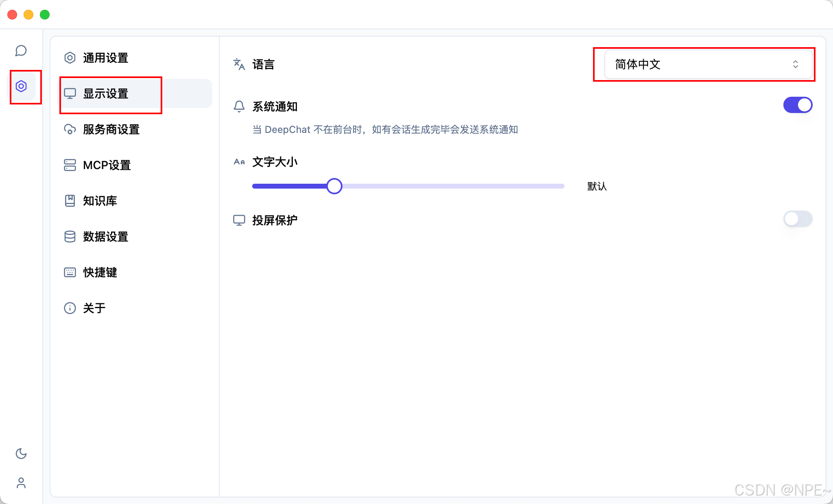Click the settings hexagon icon in sidebar
The width and height of the screenshot is (833, 504).
click(21, 86)
